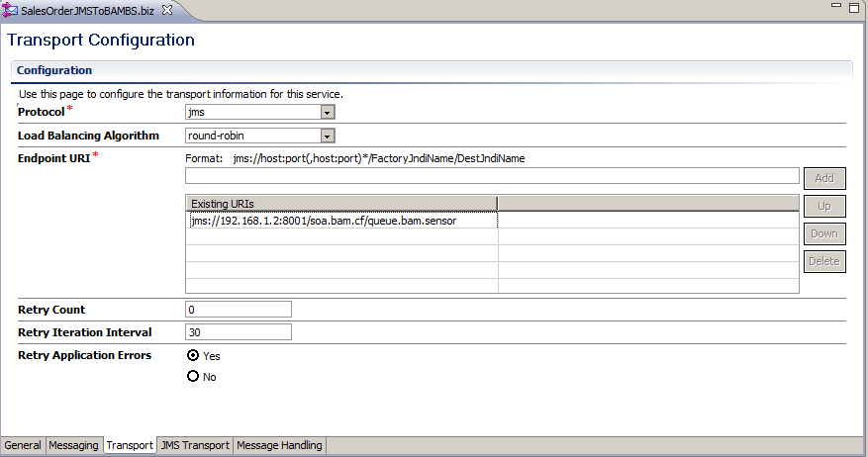Click the Down button
This screenshot has height=457, width=868.
coord(824,233)
